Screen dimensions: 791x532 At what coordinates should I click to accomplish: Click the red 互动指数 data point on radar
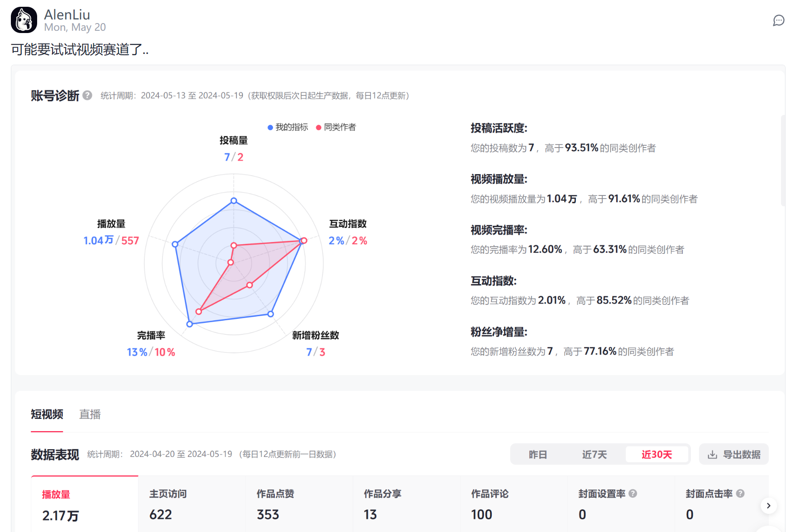click(304, 241)
